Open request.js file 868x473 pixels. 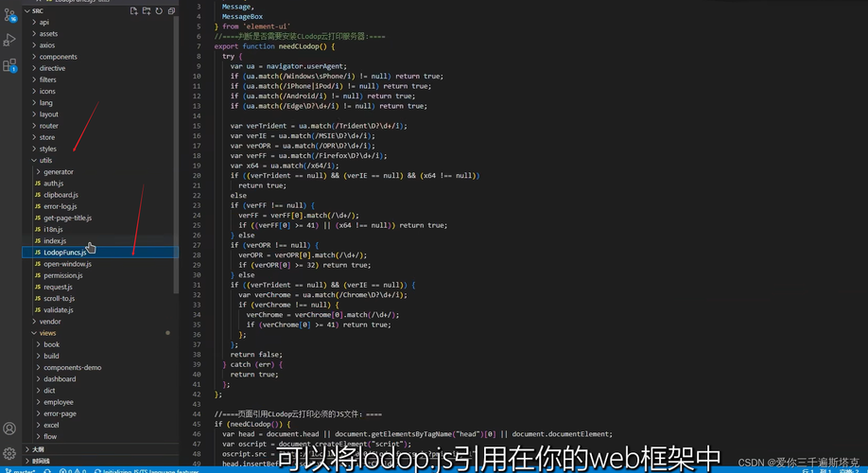coord(100,287)
